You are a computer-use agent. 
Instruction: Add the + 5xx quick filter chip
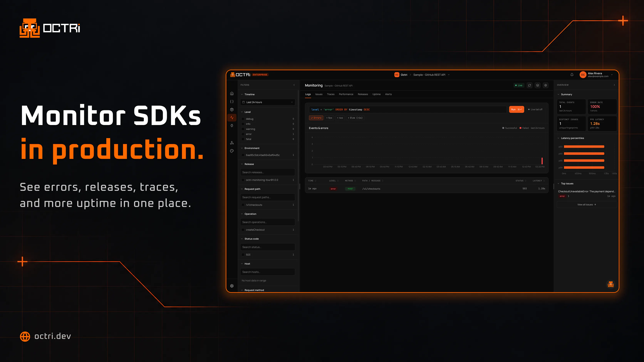[329, 118]
